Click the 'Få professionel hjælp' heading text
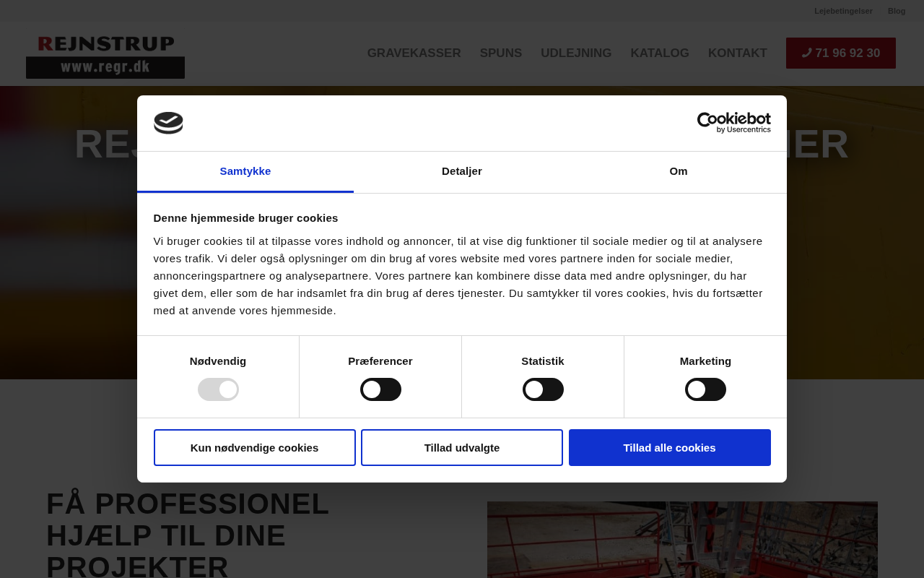The image size is (924, 578). click(188, 535)
